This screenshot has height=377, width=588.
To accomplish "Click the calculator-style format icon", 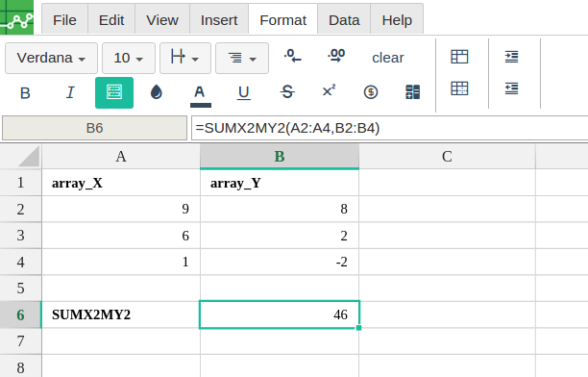I will coord(412,92).
